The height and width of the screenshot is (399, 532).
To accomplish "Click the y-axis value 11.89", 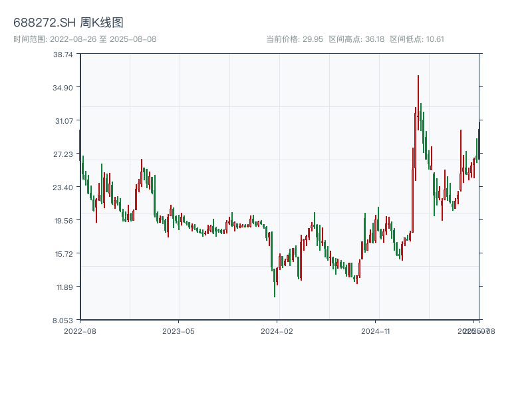I will [65, 288].
